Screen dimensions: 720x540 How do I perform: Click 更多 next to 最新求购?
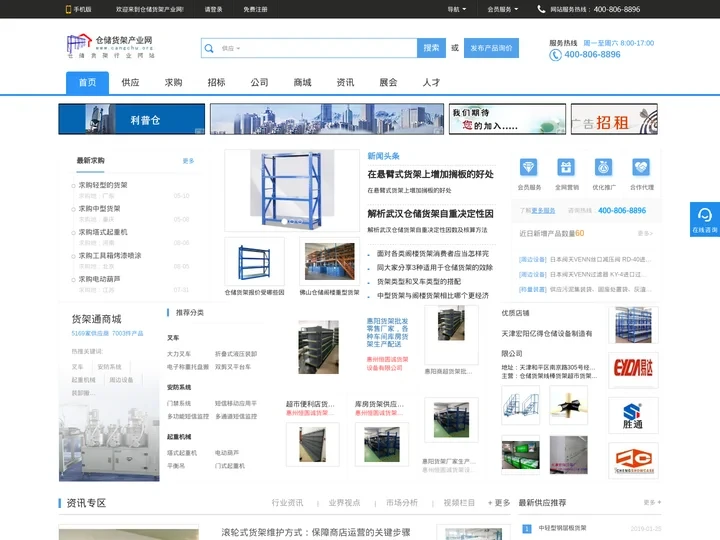point(188,161)
